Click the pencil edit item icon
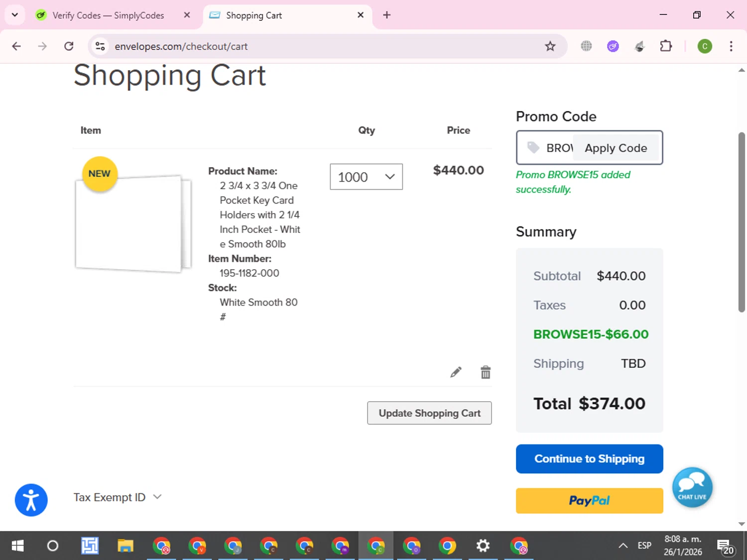Screen dimensions: 747x560 tap(456, 372)
